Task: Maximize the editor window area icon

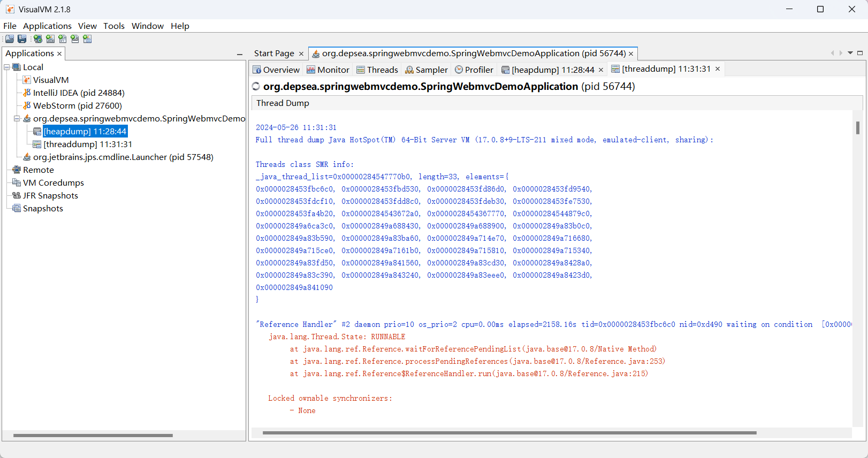Action: 860,53
